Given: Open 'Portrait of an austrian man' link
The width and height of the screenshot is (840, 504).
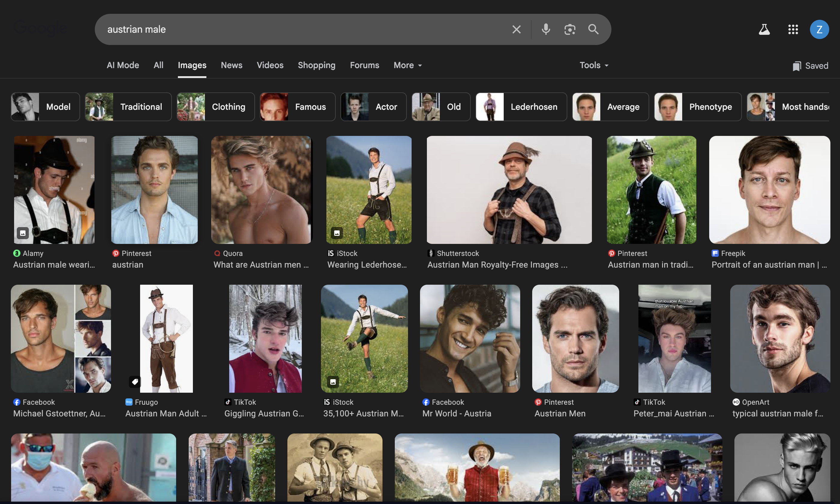Looking at the screenshot, I should (769, 265).
